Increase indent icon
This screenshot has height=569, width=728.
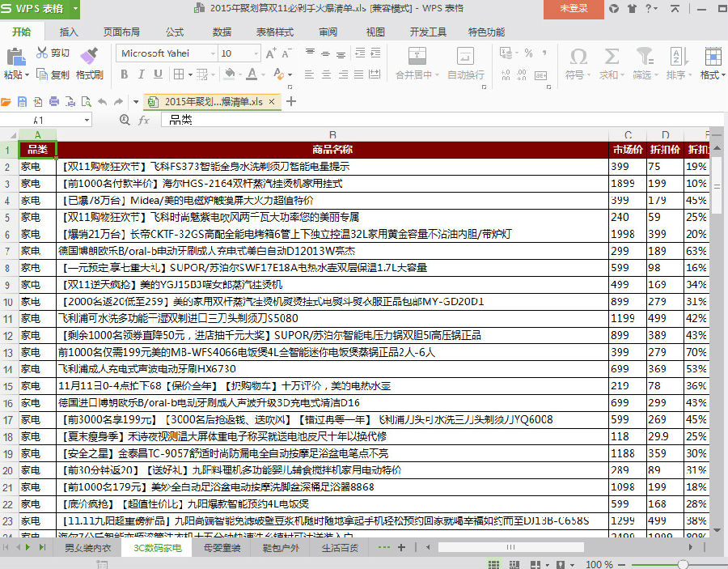pyautogui.click(x=375, y=53)
